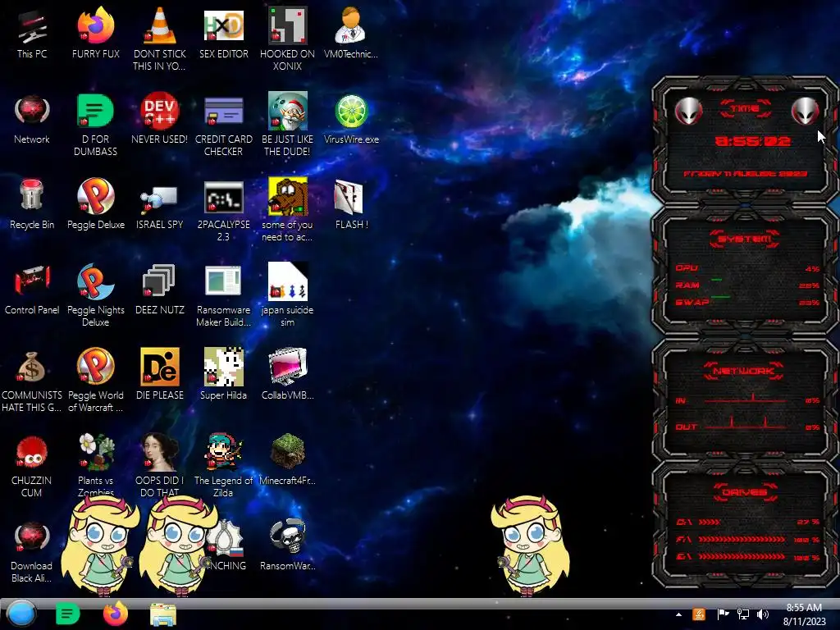The image size is (840, 630).
Task: Open the FLASH ! solitaire cards icon
Action: coord(351,204)
